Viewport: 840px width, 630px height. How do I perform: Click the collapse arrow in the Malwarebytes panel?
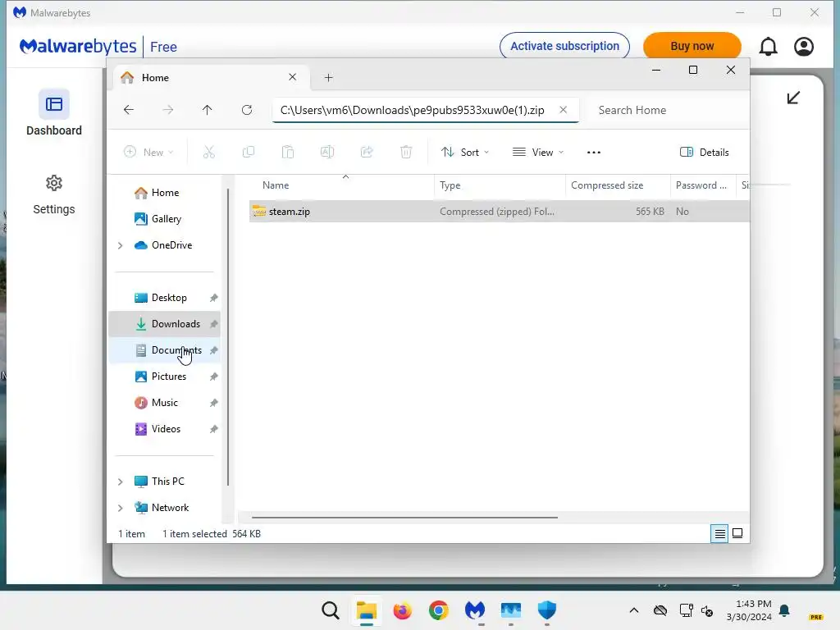click(793, 98)
